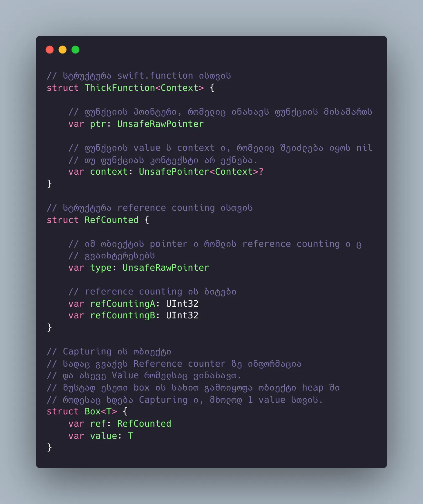
Task: Click the swift.function comment text
Action: pos(155,76)
